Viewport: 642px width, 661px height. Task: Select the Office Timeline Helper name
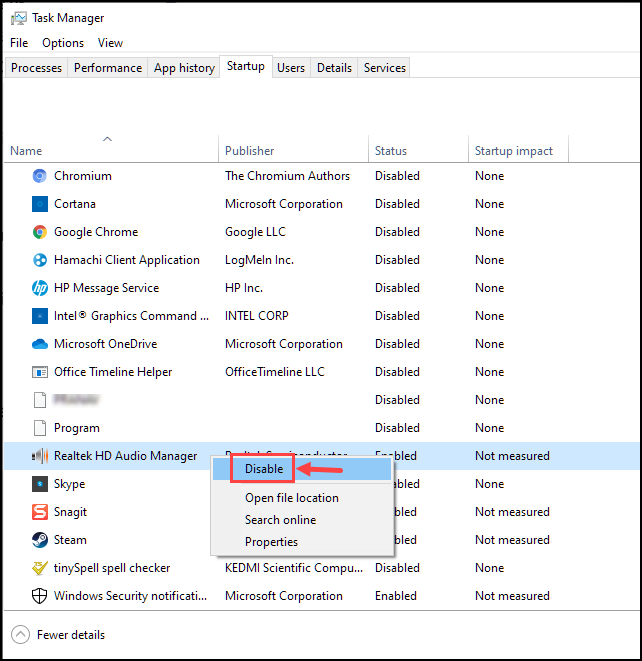(x=113, y=372)
